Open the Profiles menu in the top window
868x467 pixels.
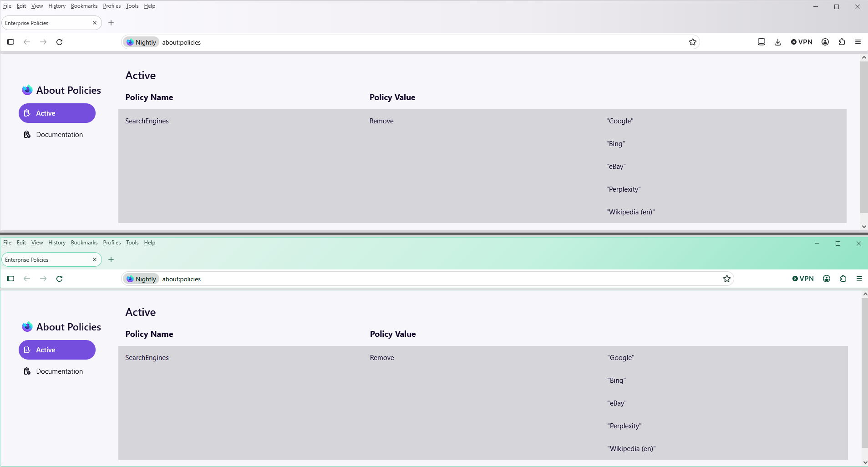tap(112, 6)
